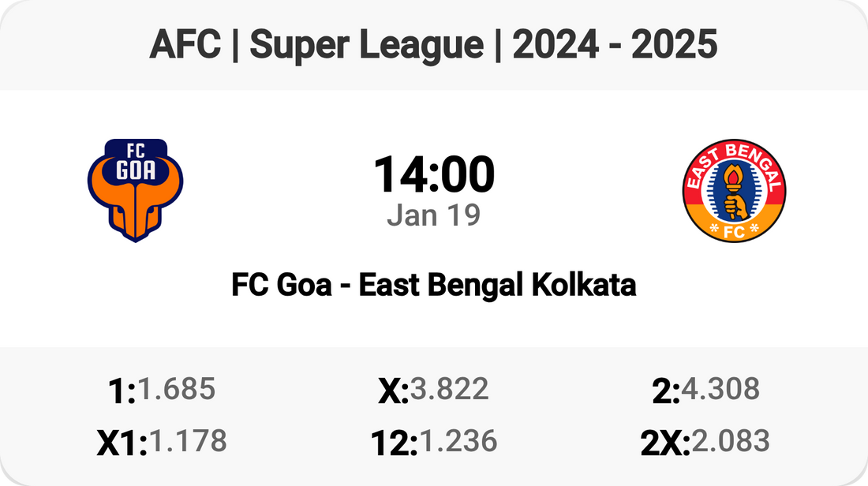Click the 2024 - 2025 season text
The width and height of the screenshot is (868, 486).
click(x=615, y=46)
